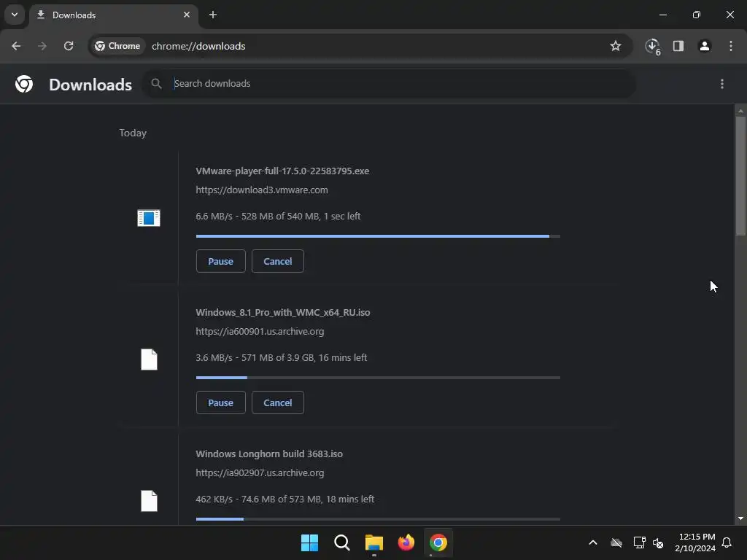Open the toolbar downloads bubble icon
The image size is (747, 560).
click(x=653, y=46)
